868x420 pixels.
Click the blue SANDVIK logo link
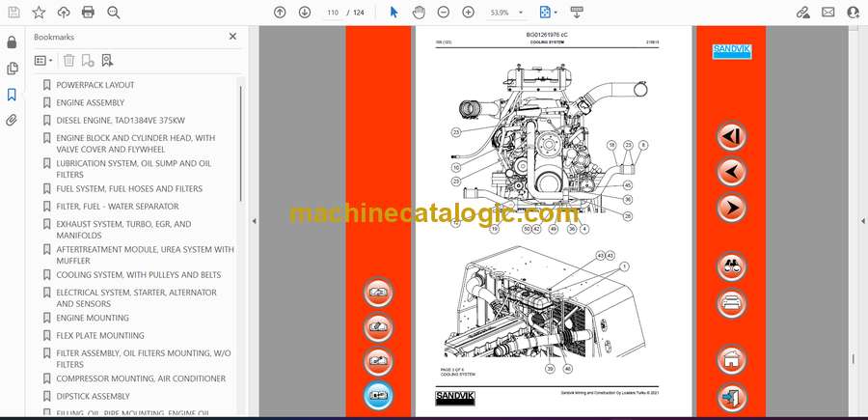click(731, 51)
